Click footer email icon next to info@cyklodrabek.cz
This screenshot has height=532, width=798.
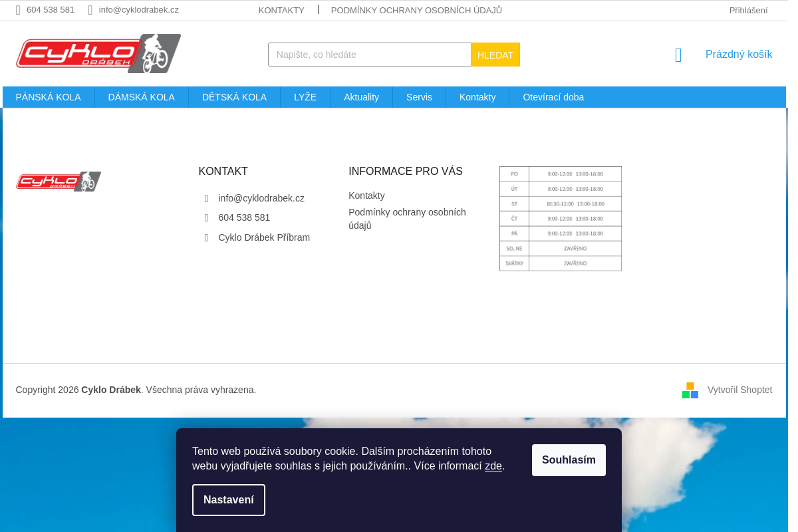(206, 198)
